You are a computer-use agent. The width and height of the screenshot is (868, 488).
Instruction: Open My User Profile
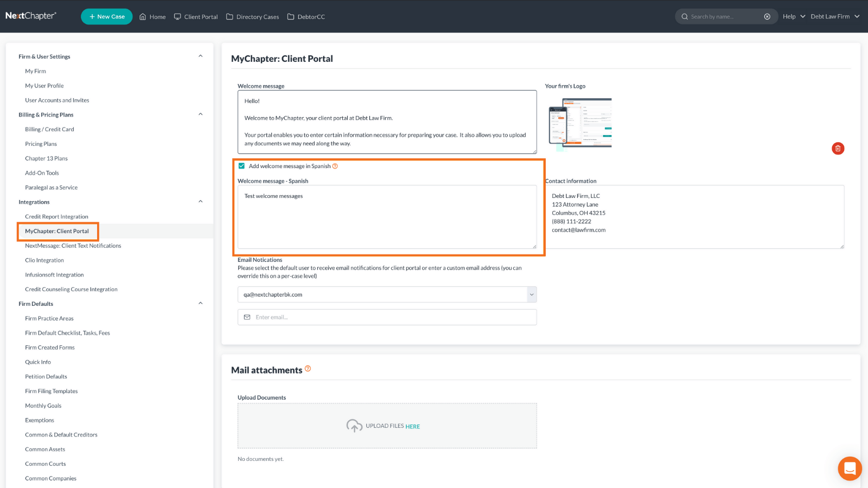click(x=44, y=86)
